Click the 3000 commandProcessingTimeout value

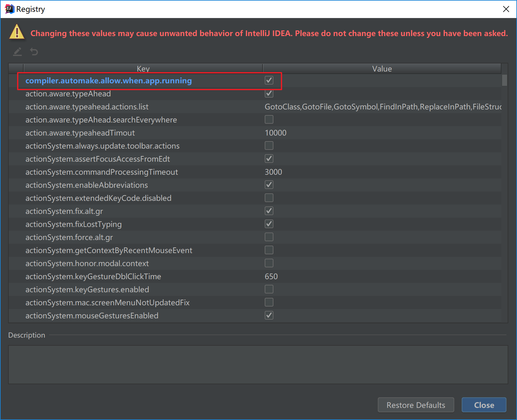[273, 172]
